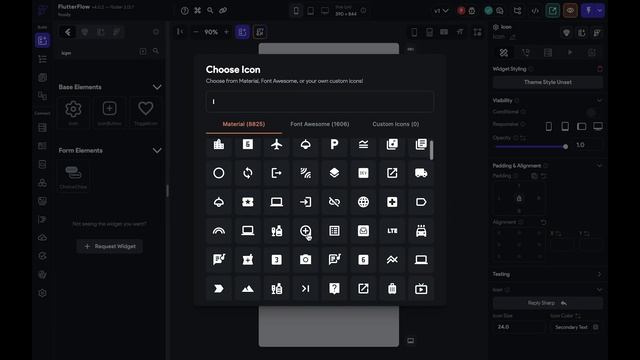Screen dimensions: 640x360
Task: Go back with the widget panel arrow
Action: pos(68,32)
